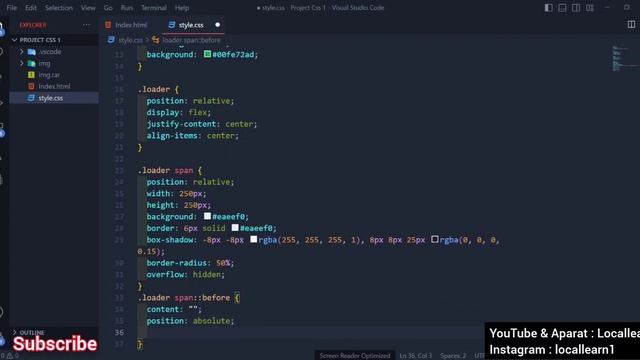
Task: Toggle the bottom panel layout icon
Action: [x=562, y=8]
